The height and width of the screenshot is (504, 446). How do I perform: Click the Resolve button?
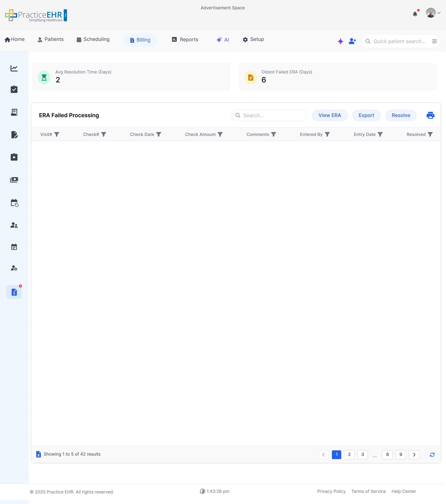[x=401, y=115]
